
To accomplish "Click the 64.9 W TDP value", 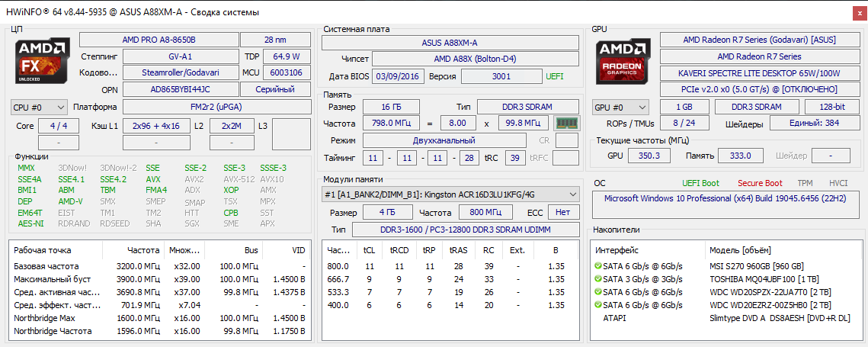I will pyautogui.click(x=287, y=56).
